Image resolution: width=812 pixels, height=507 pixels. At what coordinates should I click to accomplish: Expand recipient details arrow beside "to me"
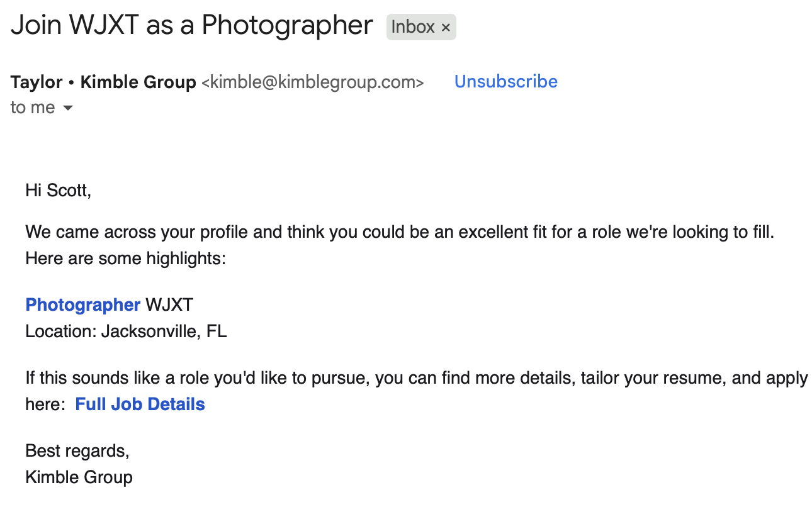pyautogui.click(x=68, y=108)
